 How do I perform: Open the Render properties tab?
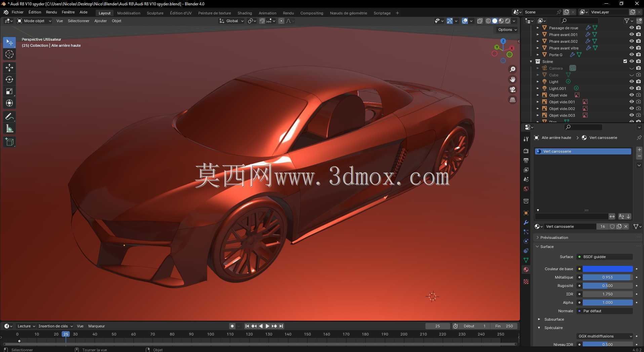[526, 151]
